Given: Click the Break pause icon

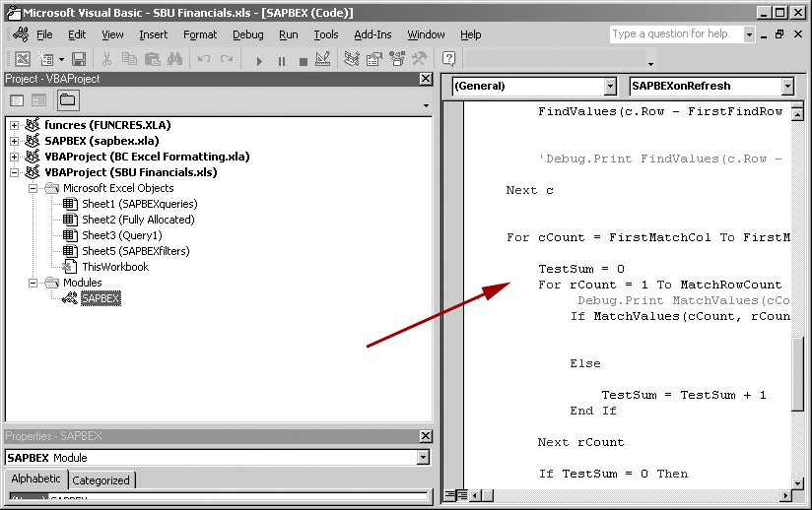Looking at the screenshot, I should click(x=282, y=61).
